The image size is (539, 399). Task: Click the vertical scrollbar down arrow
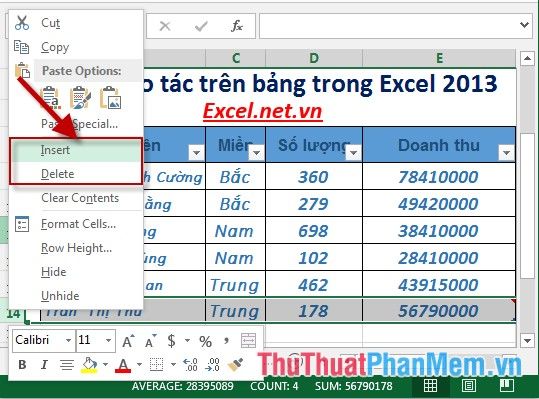(527, 341)
